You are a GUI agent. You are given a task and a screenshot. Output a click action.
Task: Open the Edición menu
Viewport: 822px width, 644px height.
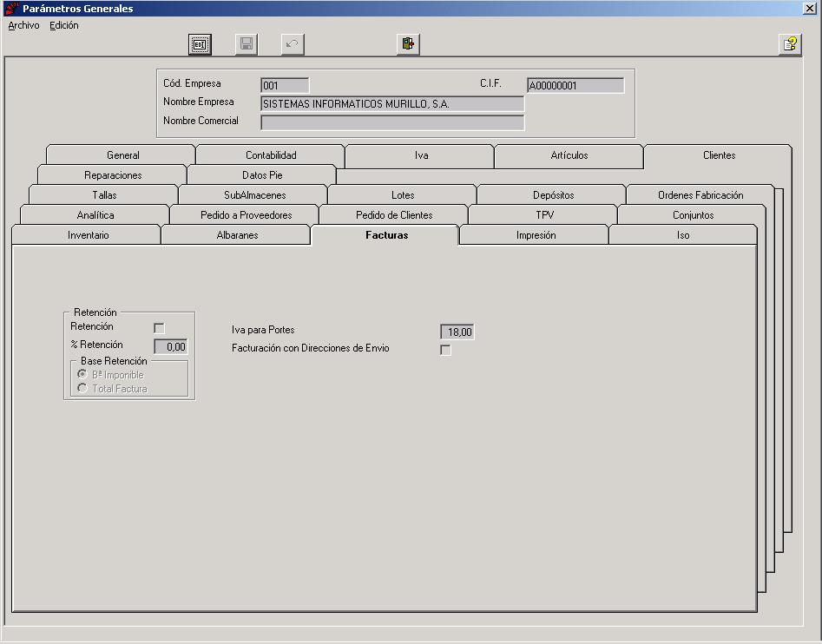[x=64, y=25]
